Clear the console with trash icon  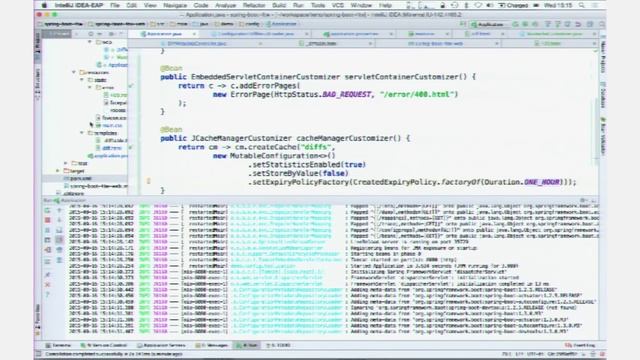coord(59,260)
